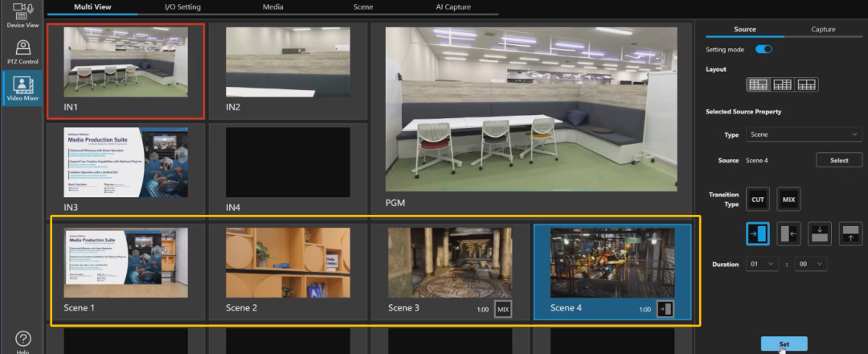Screen dimensions: 868x354
Task: Select wipe-from-left transition icon highlighted in blue
Action: tap(758, 234)
